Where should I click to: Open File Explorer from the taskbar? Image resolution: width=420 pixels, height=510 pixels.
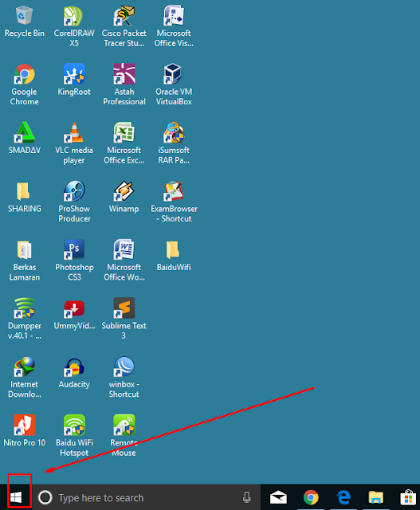[376, 497]
